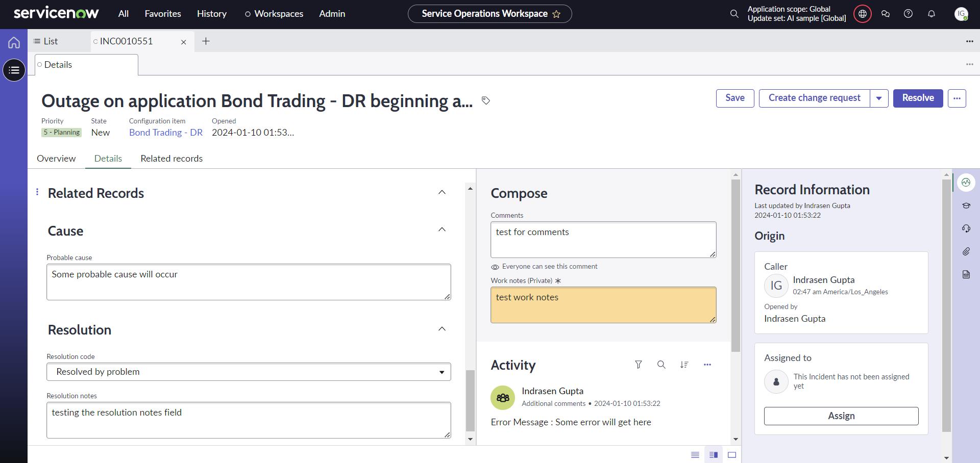Open the Resolution code dropdown
The width and height of the screenshot is (980, 463).
249,372
